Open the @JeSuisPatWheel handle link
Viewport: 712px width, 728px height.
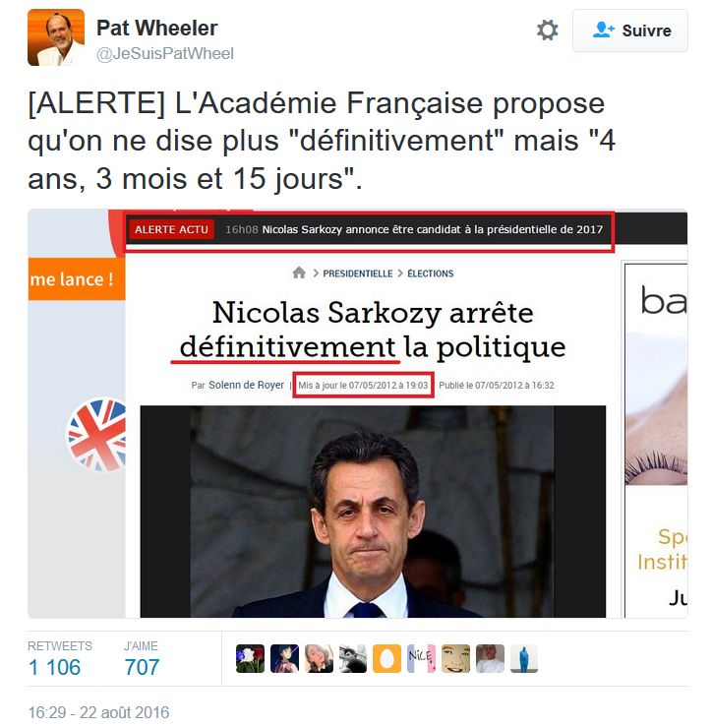click(165, 54)
